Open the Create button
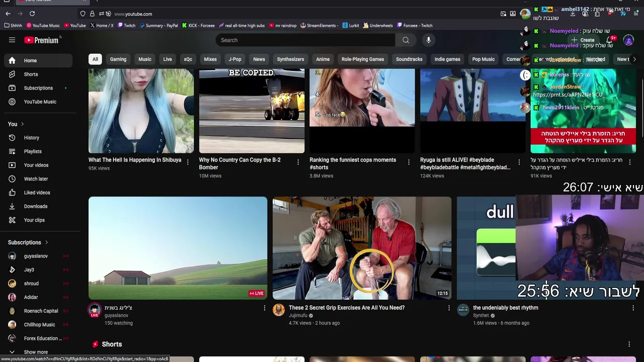 pos(583,40)
